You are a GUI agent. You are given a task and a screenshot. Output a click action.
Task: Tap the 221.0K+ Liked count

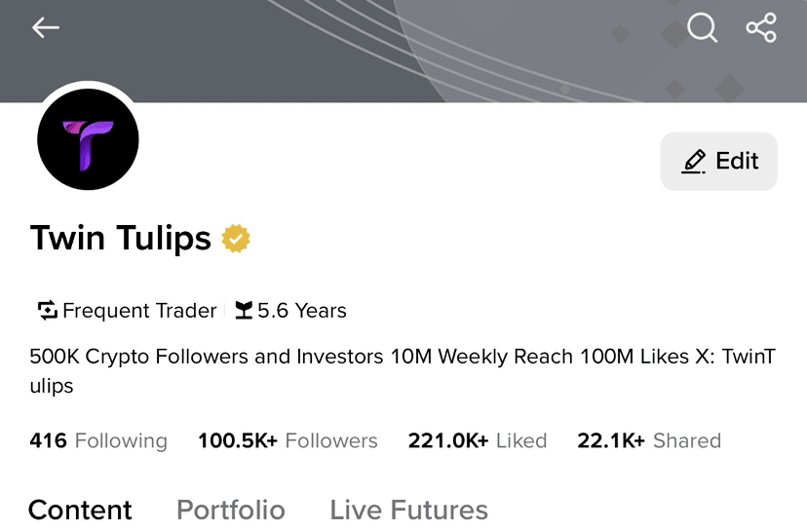[477, 440]
